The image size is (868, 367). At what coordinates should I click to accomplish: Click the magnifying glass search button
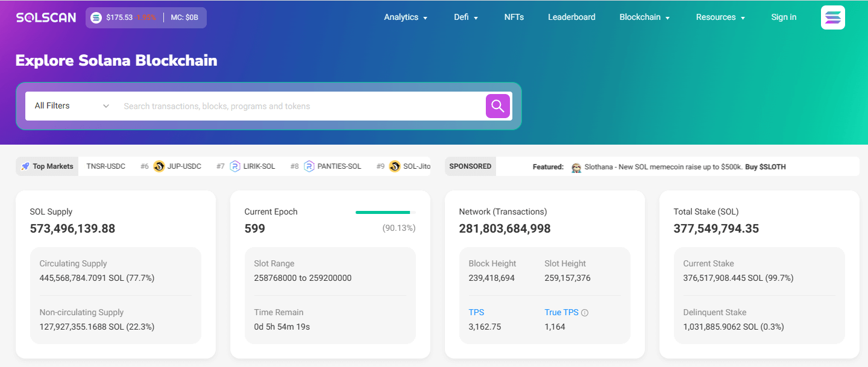pos(497,106)
